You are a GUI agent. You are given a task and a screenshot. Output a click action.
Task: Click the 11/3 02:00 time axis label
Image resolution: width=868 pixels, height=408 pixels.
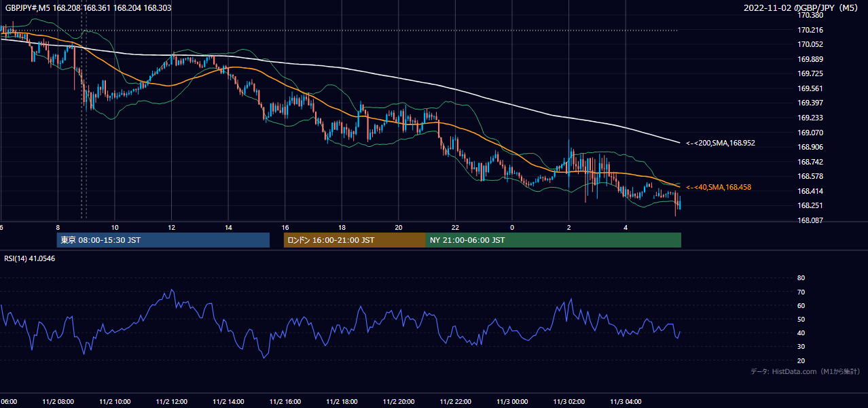[x=569, y=401]
